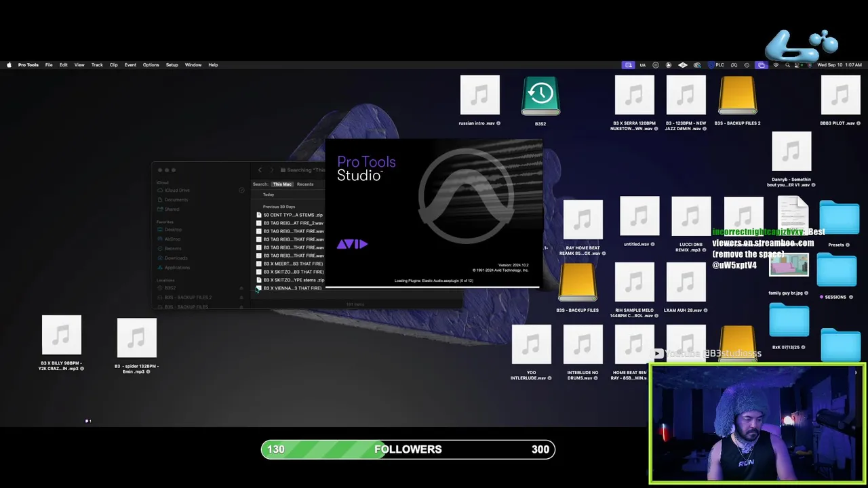Open the Edit menu
This screenshot has width=868, height=488.
(63, 65)
